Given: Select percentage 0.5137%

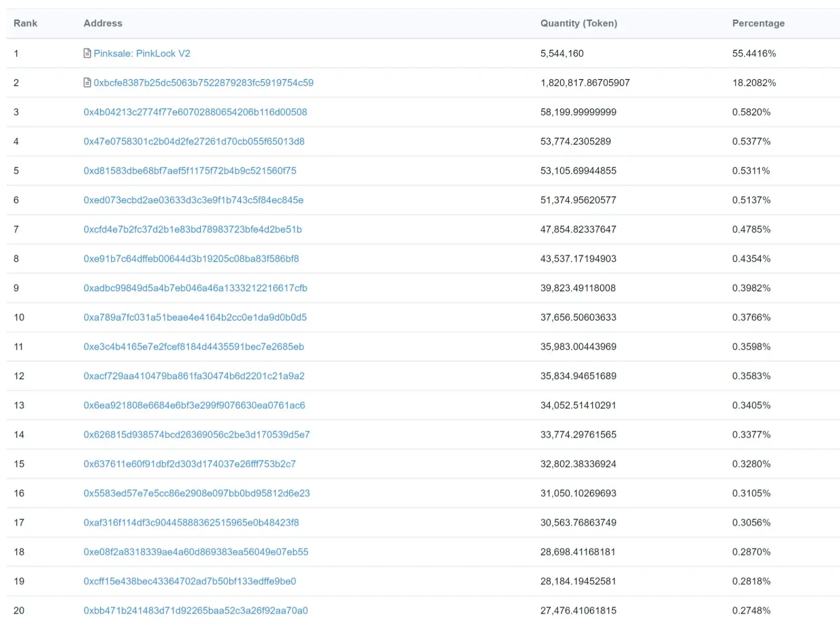Looking at the screenshot, I should click(x=751, y=200).
